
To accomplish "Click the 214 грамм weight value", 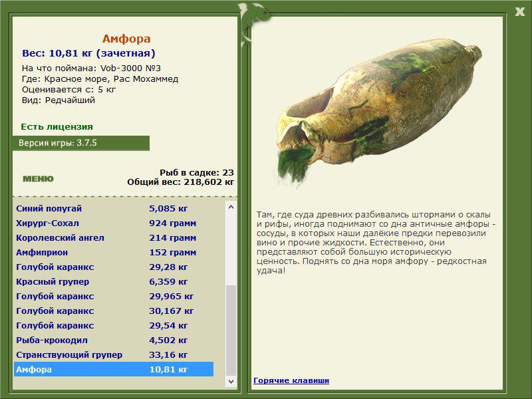I will [x=173, y=238].
